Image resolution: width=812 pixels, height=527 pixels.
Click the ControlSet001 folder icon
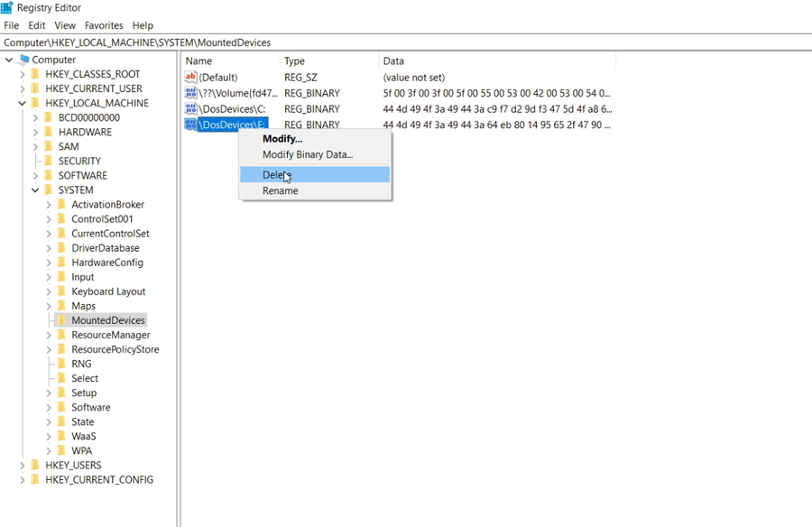[61, 219]
